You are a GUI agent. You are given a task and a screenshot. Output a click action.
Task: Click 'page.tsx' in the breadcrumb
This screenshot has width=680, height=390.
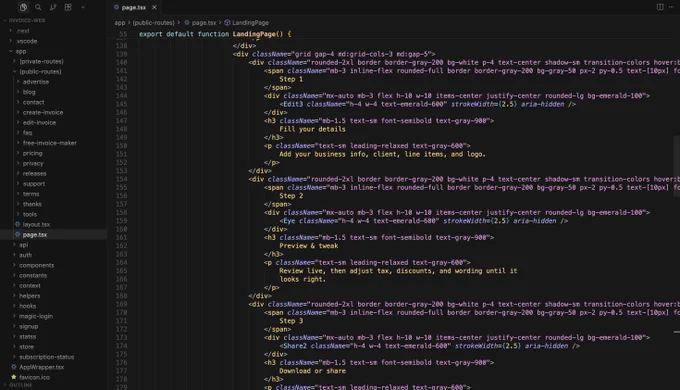point(204,23)
